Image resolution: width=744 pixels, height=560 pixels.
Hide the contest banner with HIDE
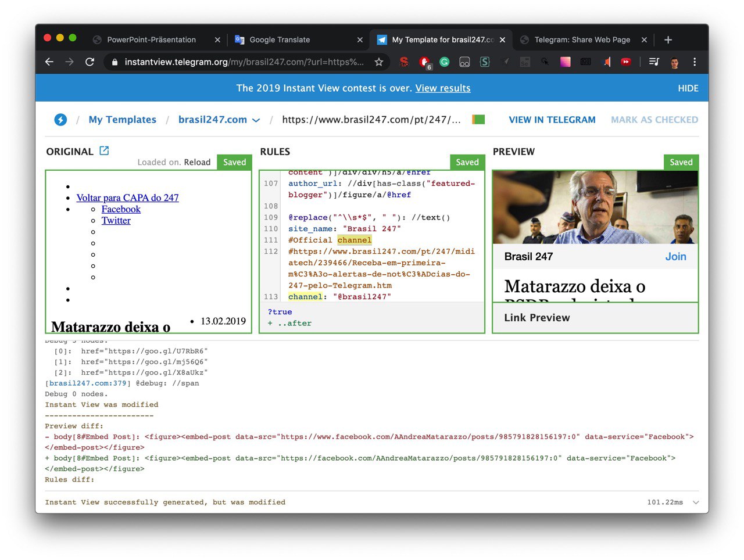coord(688,88)
